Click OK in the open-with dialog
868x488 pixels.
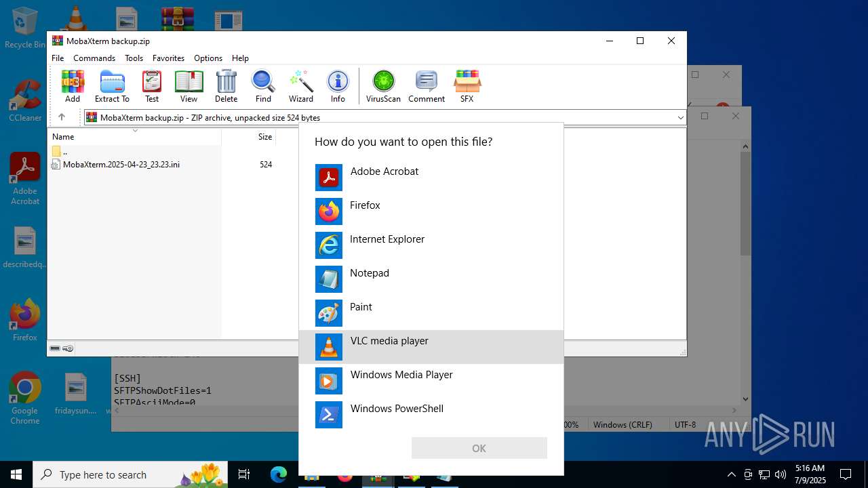[479, 448]
